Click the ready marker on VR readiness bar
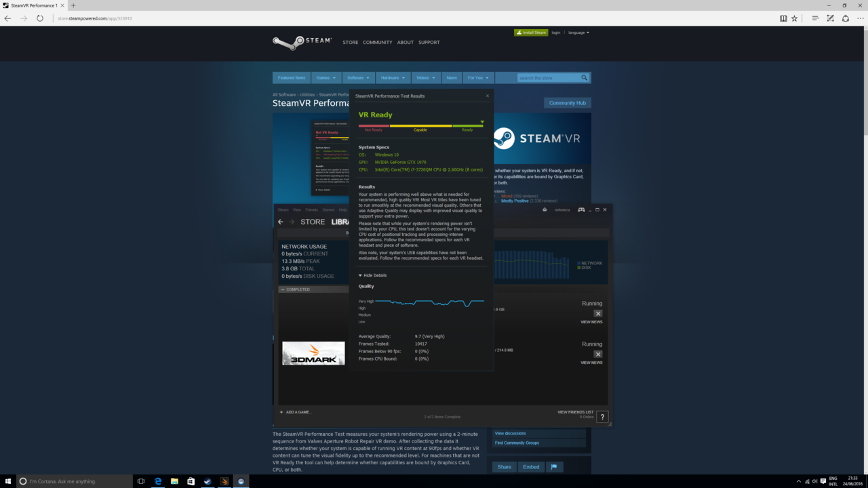 (482, 122)
